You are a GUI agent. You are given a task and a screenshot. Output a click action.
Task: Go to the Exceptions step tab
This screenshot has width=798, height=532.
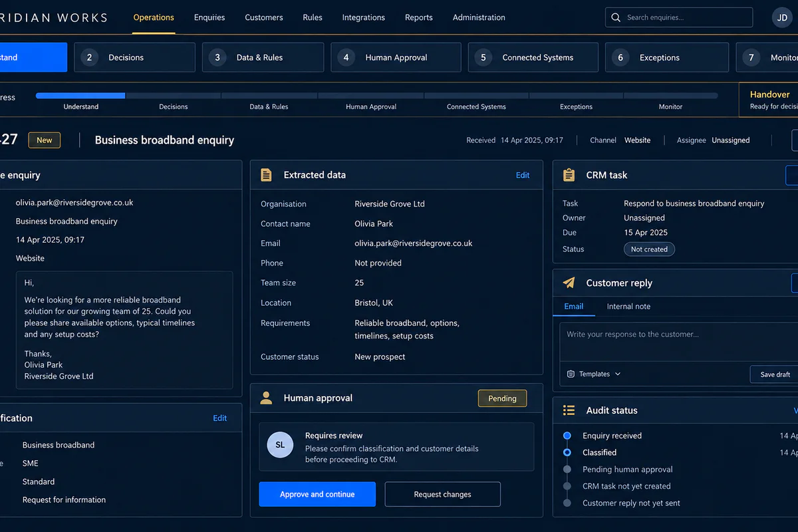667,57
